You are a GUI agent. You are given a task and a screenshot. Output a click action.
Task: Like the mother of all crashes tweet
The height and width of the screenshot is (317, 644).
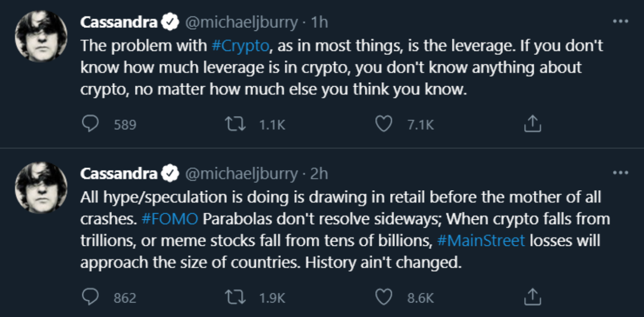(x=383, y=297)
